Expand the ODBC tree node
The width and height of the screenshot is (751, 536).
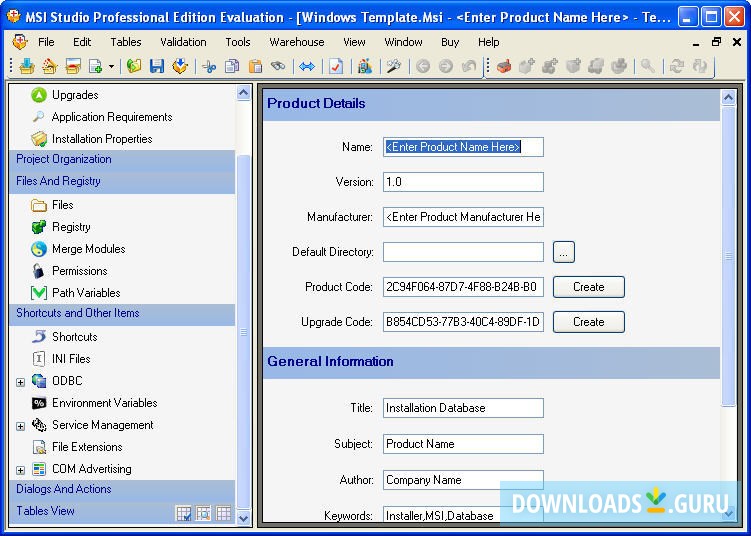[20, 382]
